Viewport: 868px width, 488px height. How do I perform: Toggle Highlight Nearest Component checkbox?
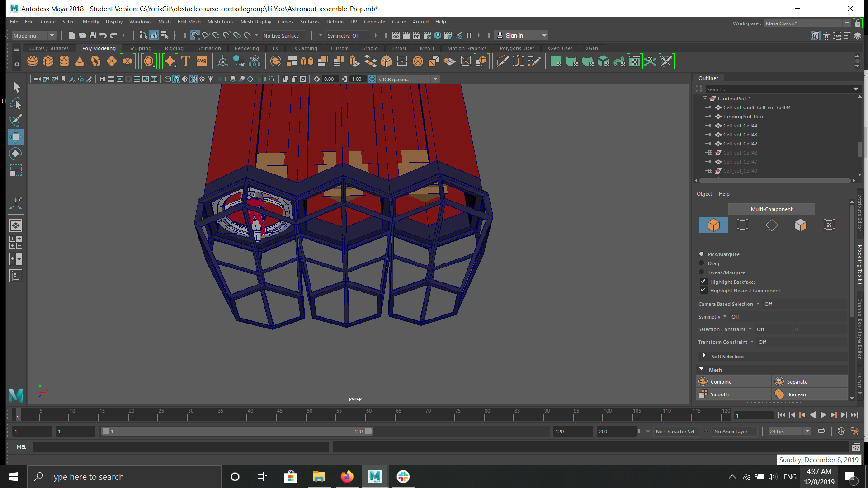[x=703, y=290]
